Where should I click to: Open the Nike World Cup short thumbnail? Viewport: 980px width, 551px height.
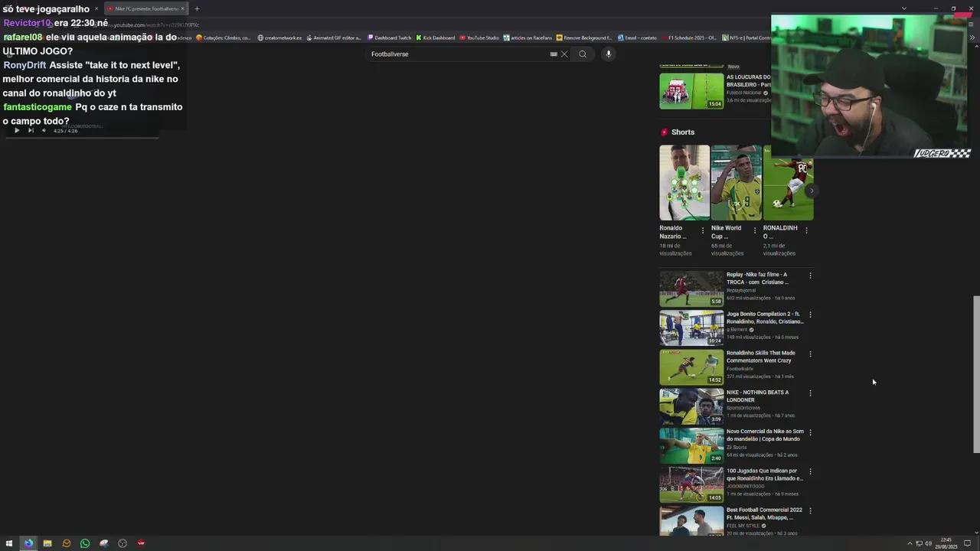pos(736,182)
